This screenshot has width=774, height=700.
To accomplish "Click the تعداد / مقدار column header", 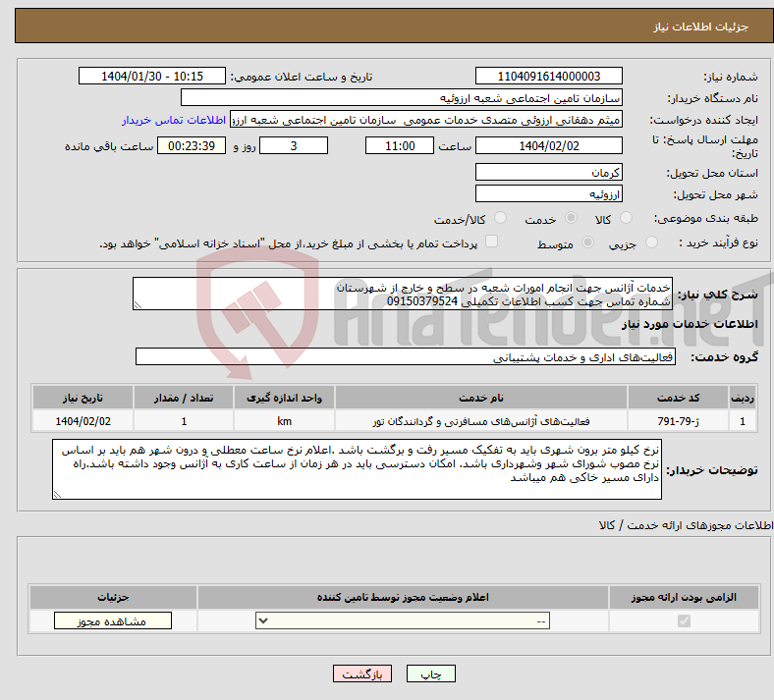I will point(184,398).
